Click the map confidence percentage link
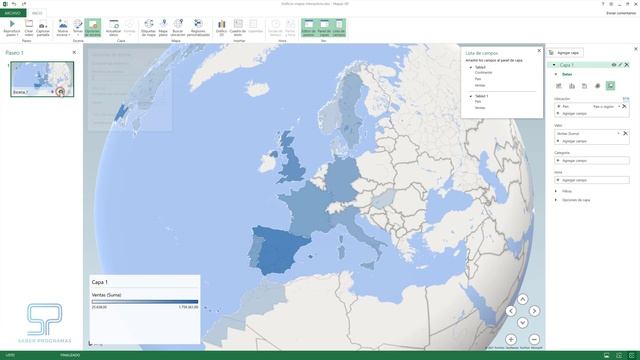Viewport: 640px width, 360px height. [626, 99]
